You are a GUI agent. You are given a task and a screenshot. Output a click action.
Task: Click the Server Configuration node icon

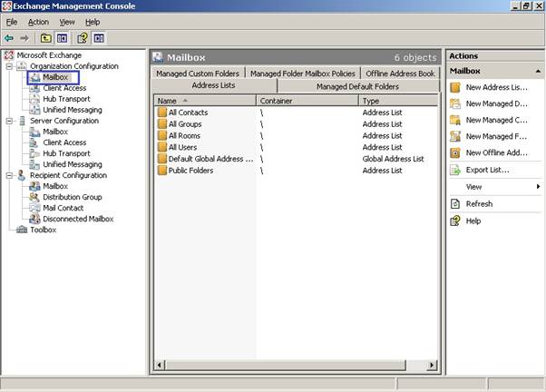22,121
